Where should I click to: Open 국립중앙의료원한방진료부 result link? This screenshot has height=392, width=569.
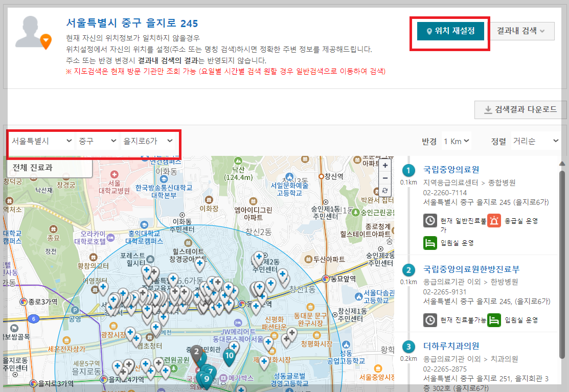471,269
